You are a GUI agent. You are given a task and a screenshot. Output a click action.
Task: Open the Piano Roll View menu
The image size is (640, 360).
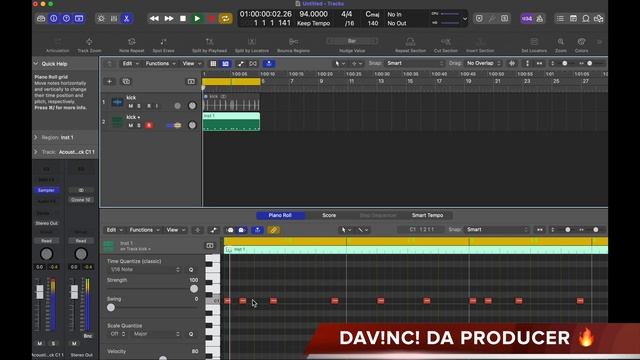coord(176,230)
